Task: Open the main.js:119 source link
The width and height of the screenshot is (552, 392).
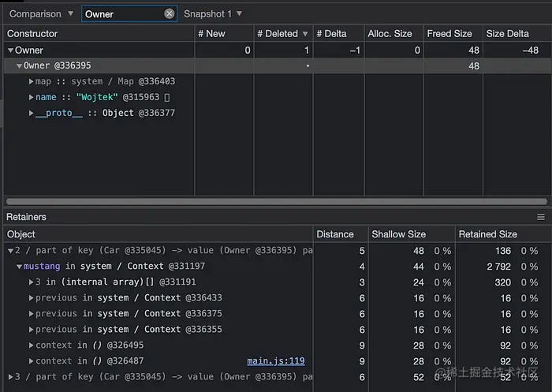Action: (275, 361)
